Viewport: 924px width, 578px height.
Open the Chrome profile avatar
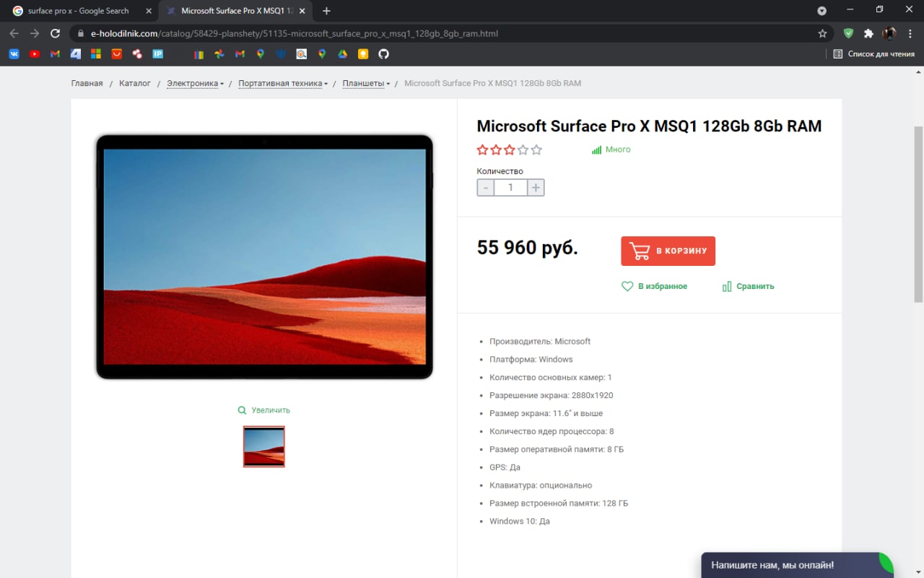[889, 33]
